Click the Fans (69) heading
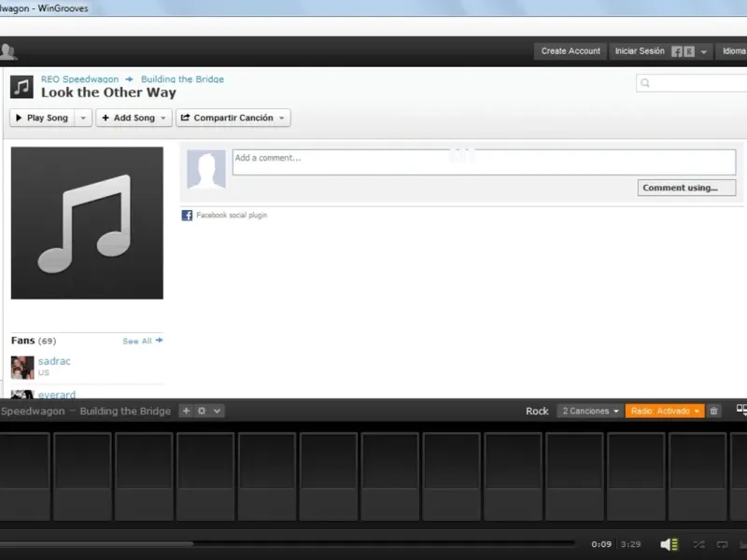The height and width of the screenshot is (560, 747). point(34,341)
